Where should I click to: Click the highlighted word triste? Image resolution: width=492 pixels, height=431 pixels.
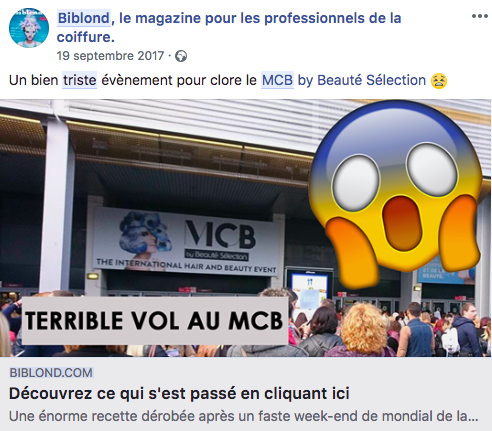point(80,80)
